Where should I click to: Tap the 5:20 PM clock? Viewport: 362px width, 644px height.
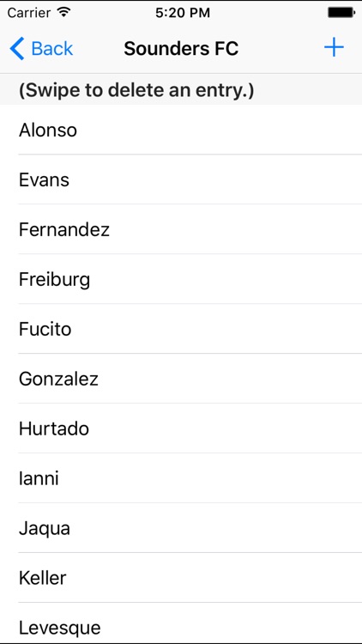tap(183, 13)
